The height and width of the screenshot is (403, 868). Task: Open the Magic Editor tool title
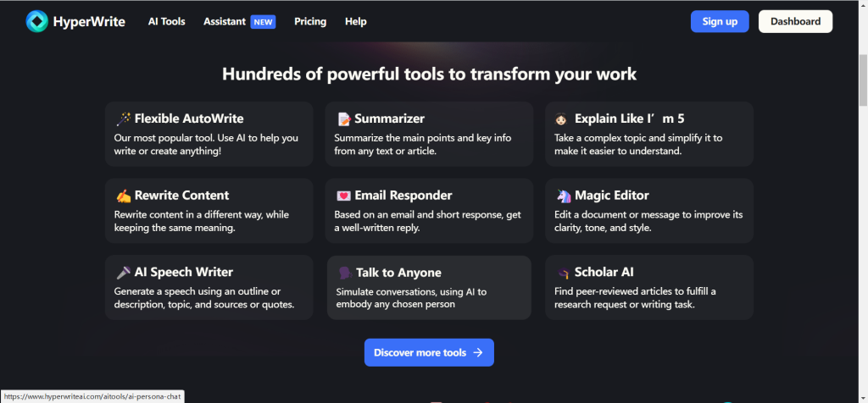tap(612, 196)
